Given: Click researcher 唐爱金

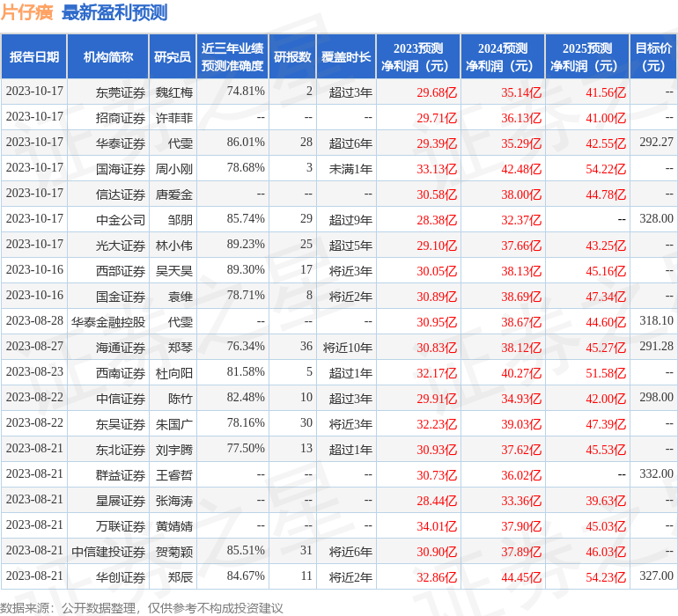Looking at the screenshot, I should pyautogui.click(x=173, y=194).
